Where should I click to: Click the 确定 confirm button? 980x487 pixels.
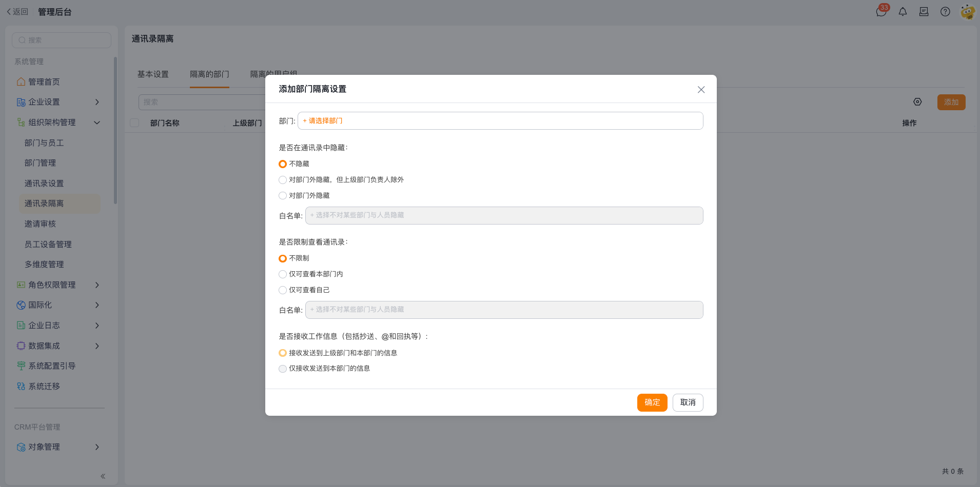tap(652, 402)
